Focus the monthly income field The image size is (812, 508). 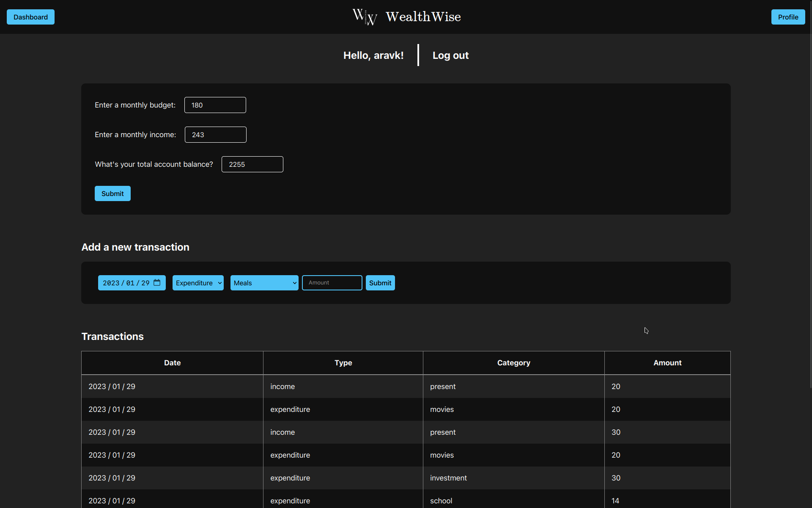(x=215, y=135)
